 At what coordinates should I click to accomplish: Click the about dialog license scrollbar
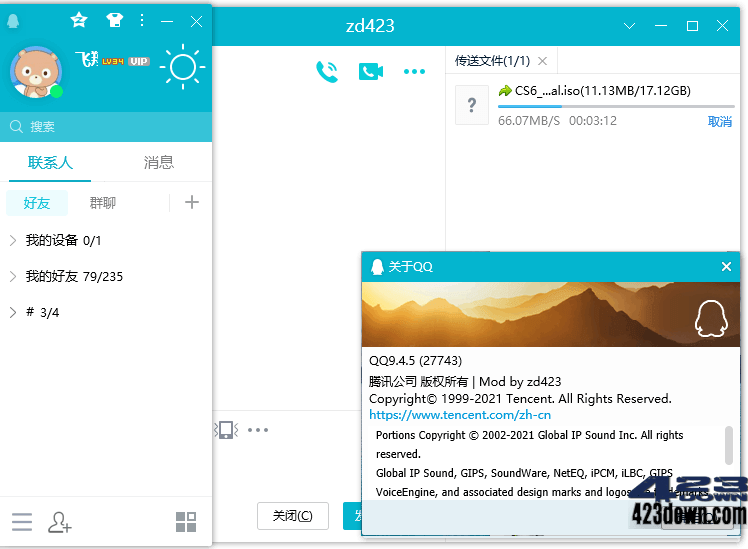coord(728,445)
